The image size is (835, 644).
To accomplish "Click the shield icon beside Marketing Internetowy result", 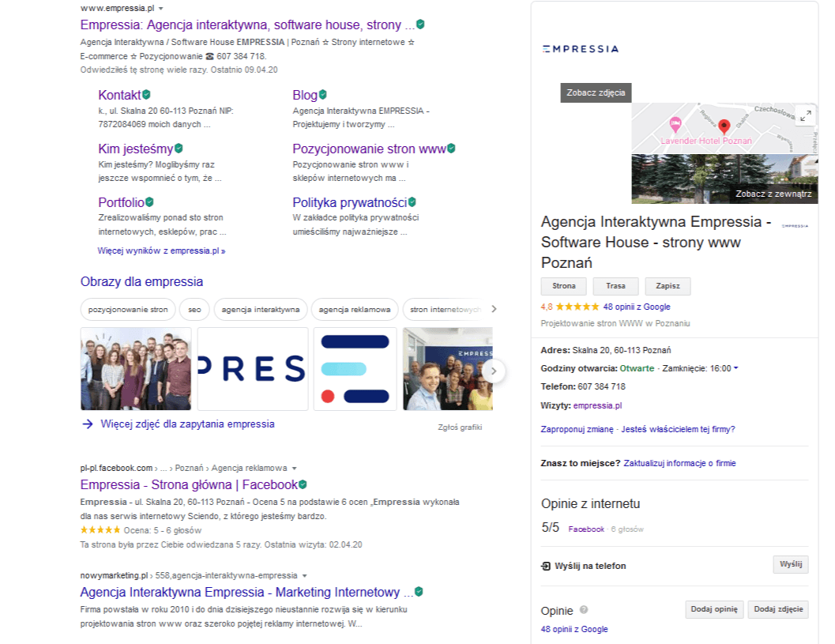I will point(419,591).
